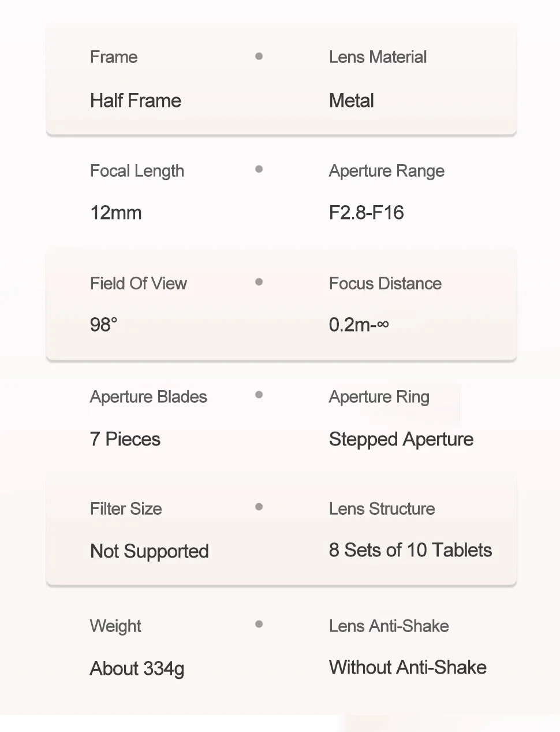This screenshot has width=560, height=732.
Task: Click the 98° field of view value
Action: pos(104,325)
